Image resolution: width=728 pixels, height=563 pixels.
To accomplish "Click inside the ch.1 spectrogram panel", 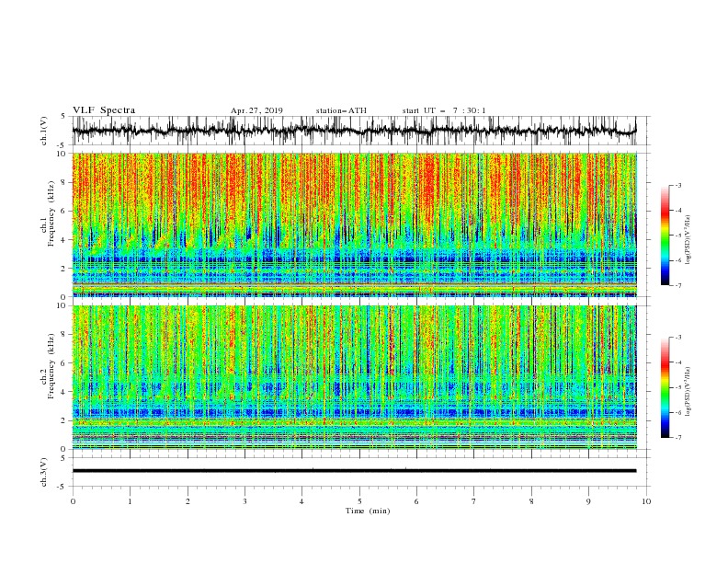I will click(354, 224).
